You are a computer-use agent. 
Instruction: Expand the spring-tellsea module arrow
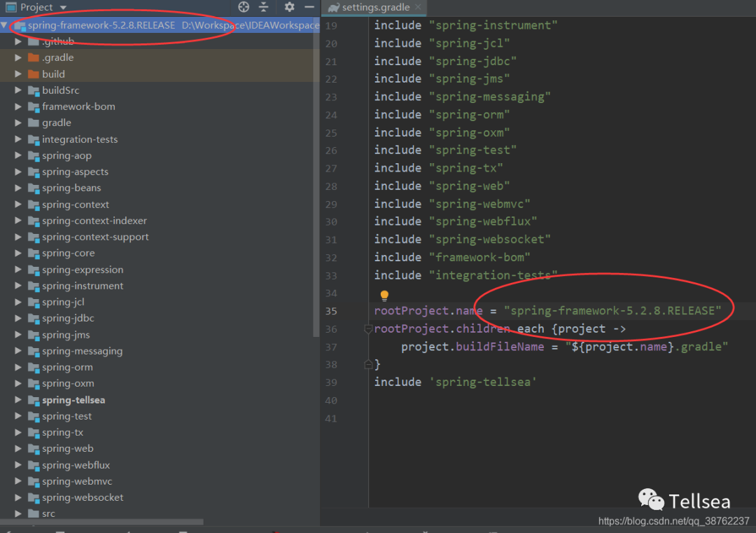17,399
